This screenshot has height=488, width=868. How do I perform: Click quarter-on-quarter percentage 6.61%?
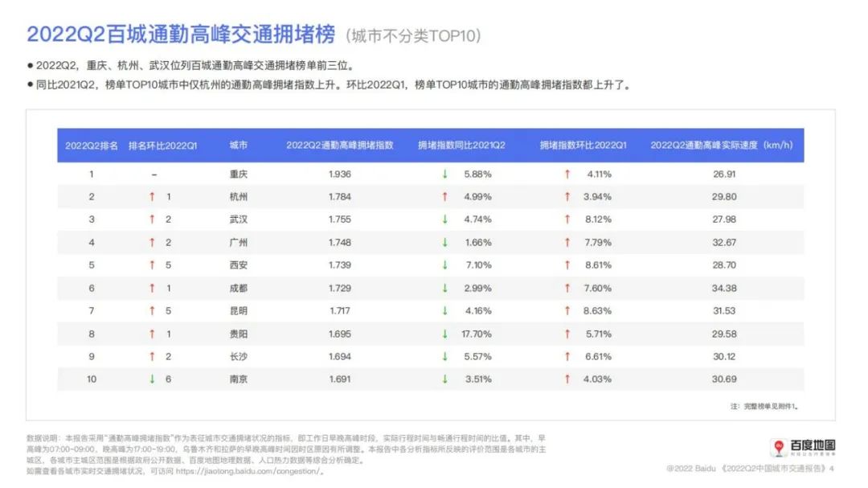point(599,357)
